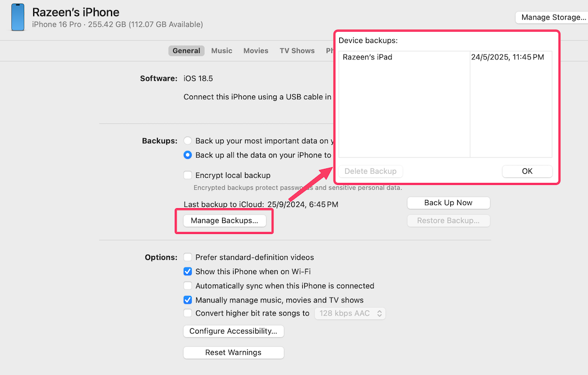The width and height of the screenshot is (588, 375).
Task: Uncheck Show this iPhone when on Wi-Fi
Action: (x=187, y=271)
